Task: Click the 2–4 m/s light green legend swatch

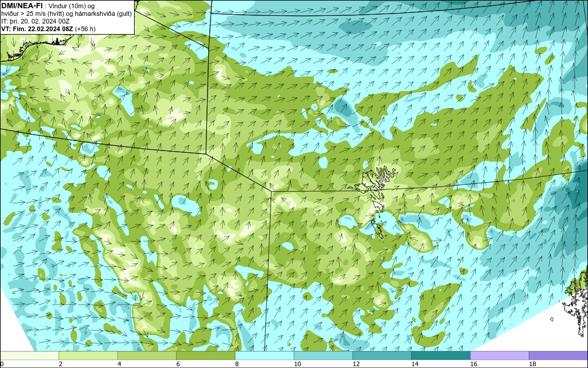Action: coord(88,355)
